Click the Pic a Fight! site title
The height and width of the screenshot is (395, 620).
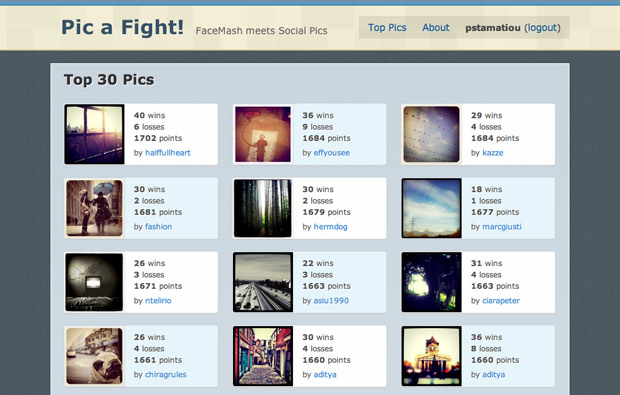(x=123, y=28)
